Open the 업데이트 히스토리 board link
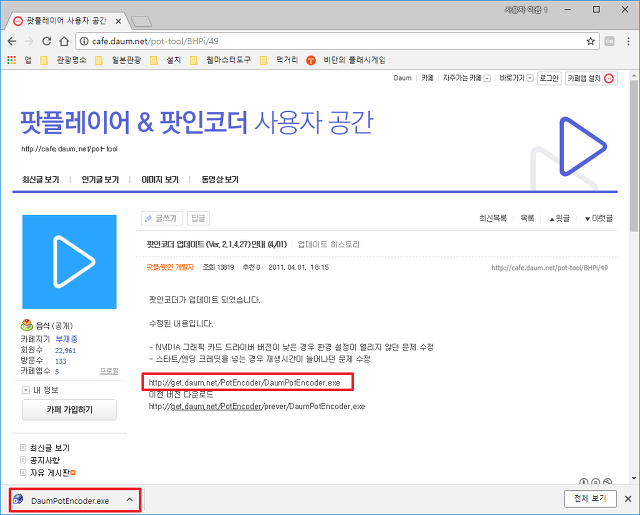This screenshot has width=640, height=515. [329, 244]
